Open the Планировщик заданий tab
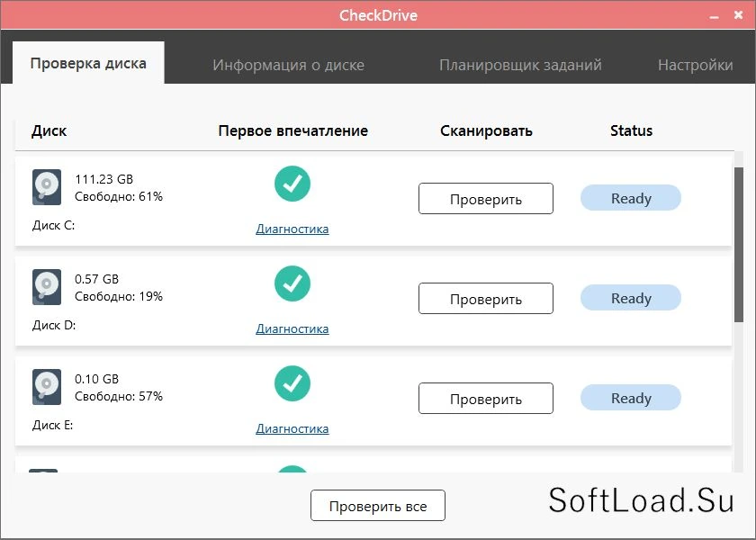 tap(520, 65)
